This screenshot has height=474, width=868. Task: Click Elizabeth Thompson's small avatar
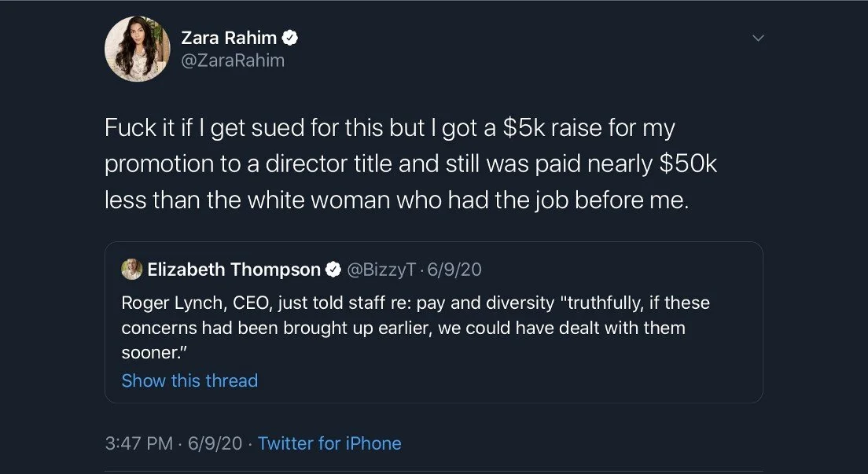click(x=131, y=270)
